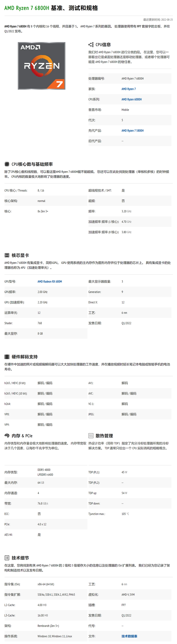Viewport: 177px width, 644px height.
Task: Click the single-core boost value 4.70 GHz
Action: pyautogui.click(x=126, y=222)
